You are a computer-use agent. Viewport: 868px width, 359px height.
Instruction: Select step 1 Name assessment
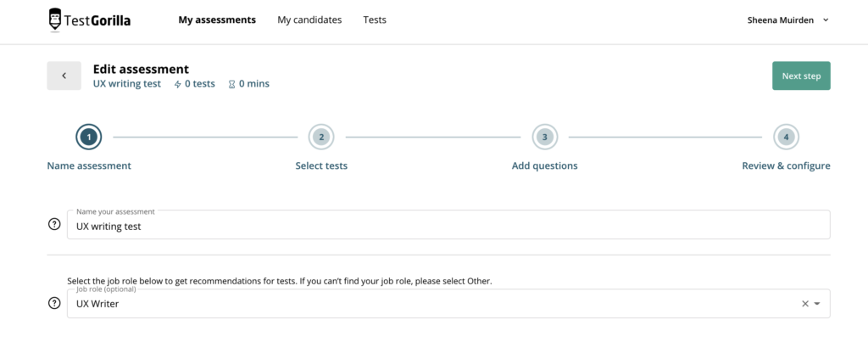(88, 136)
